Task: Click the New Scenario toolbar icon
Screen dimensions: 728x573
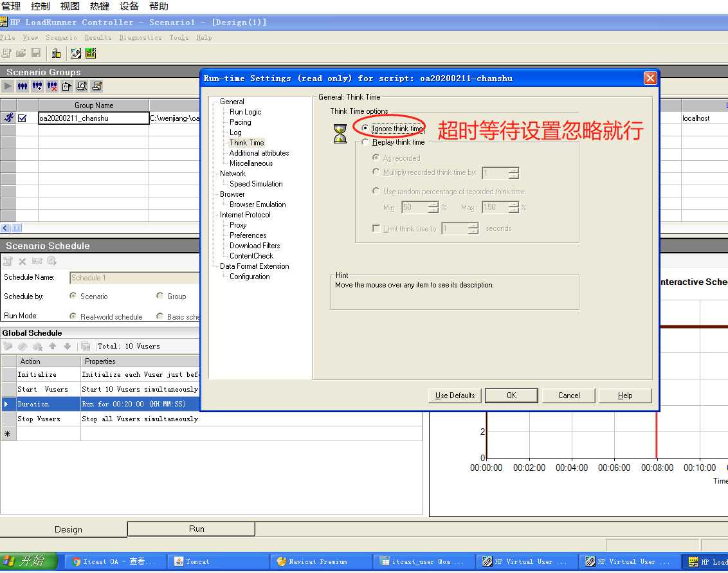Action: [x=6, y=53]
